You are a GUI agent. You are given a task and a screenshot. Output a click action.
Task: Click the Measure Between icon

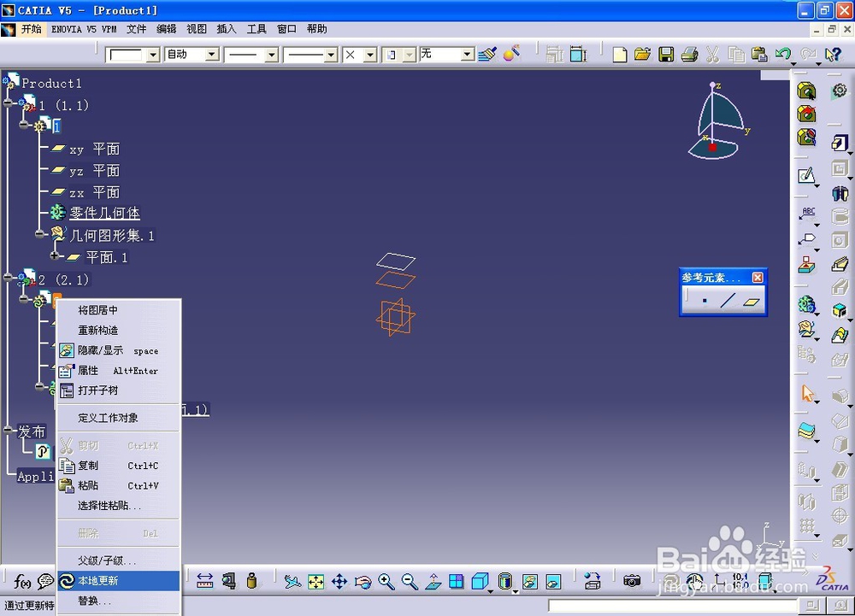point(204,581)
